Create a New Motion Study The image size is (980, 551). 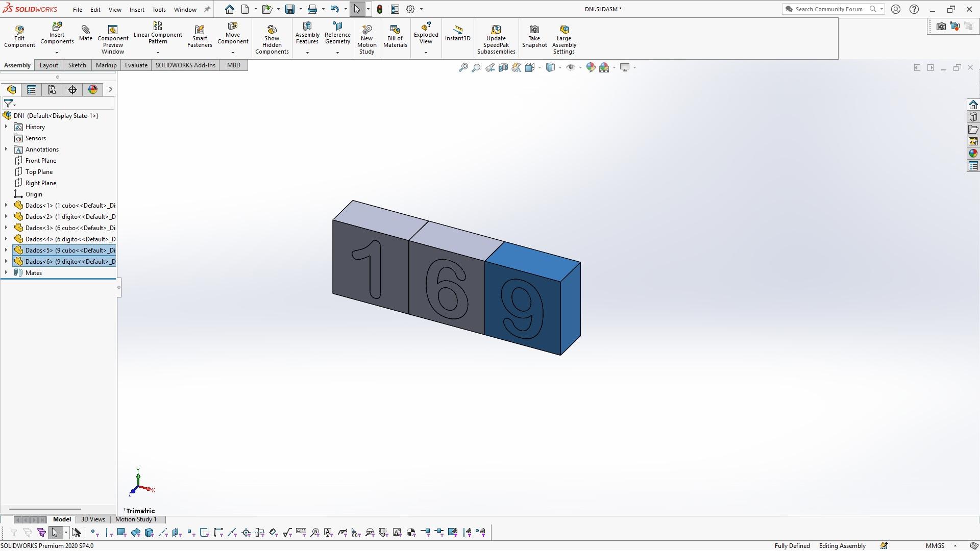point(366,39)
